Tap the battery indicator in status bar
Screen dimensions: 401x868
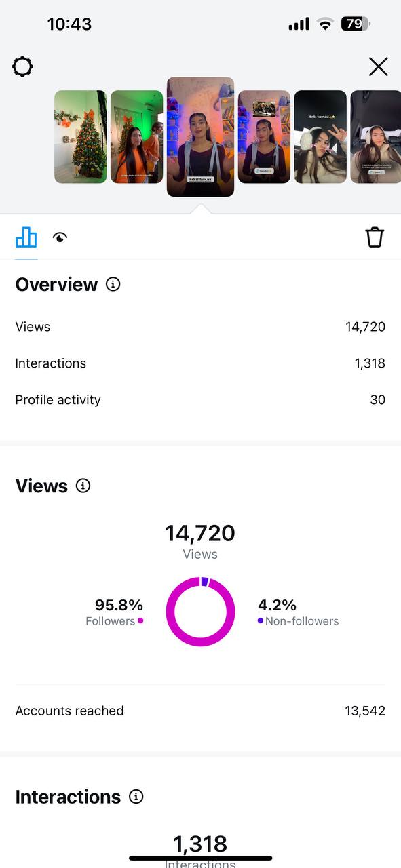coord(356,24)
